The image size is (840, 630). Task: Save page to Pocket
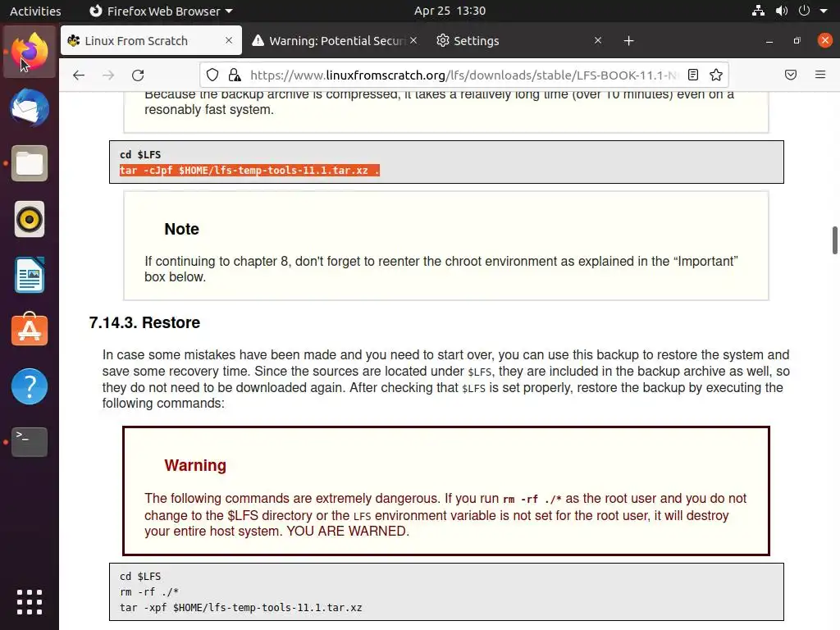point(791,75)
